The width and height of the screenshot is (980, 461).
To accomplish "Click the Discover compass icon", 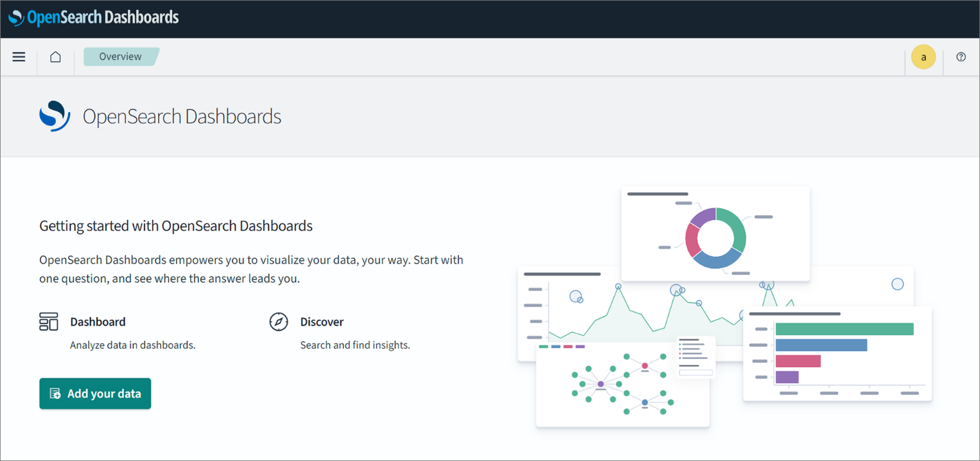I will 278,322.
